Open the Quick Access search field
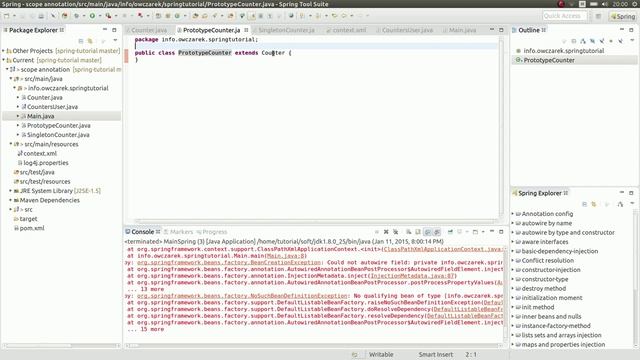640x360 pixels. [564, 16]
